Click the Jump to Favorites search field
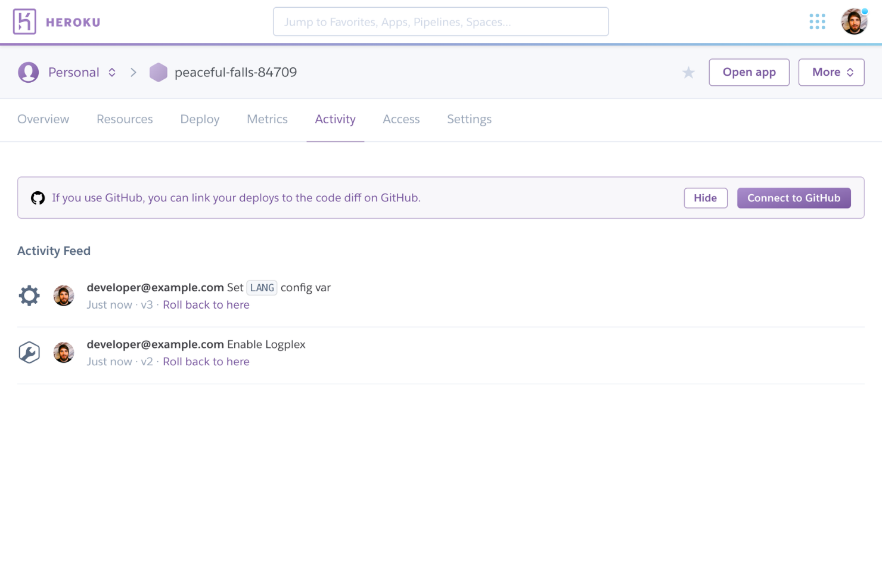Screen dimensions: 882x588 [440, 21]
